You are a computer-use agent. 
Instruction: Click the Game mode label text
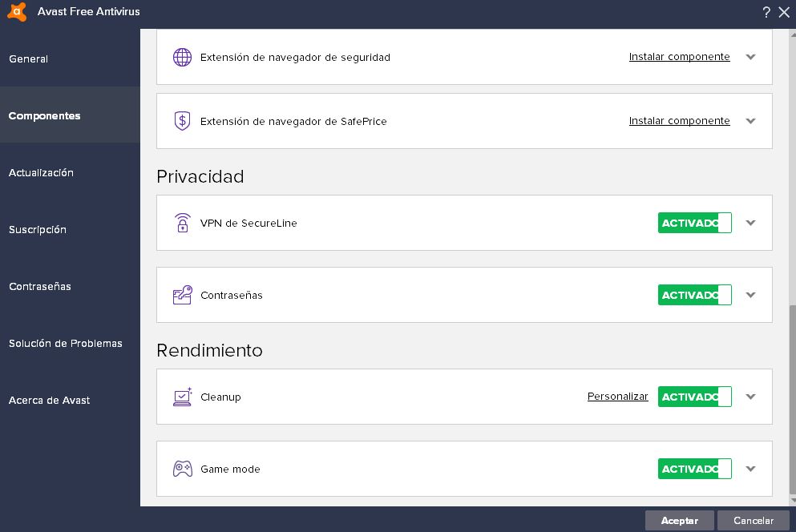tap(230, 469)
